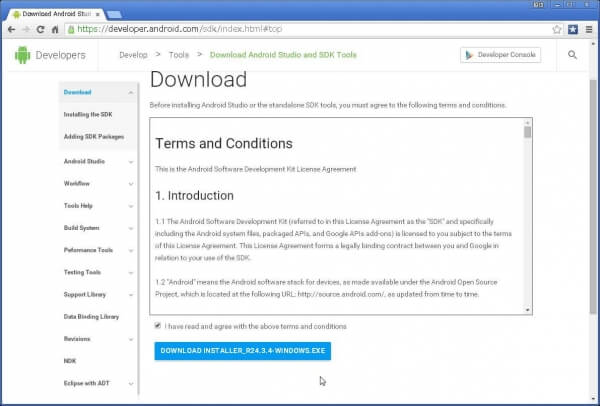600x406 pixels.
Task: Click the Terms and Conditions heading
Action: pyautogui.click(x=224, y=143)
